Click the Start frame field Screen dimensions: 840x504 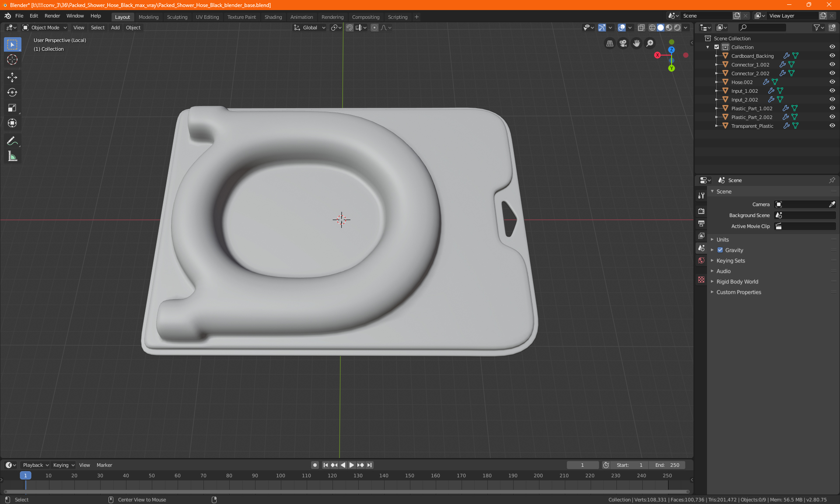pyautogui.click(x=630, y=465)
